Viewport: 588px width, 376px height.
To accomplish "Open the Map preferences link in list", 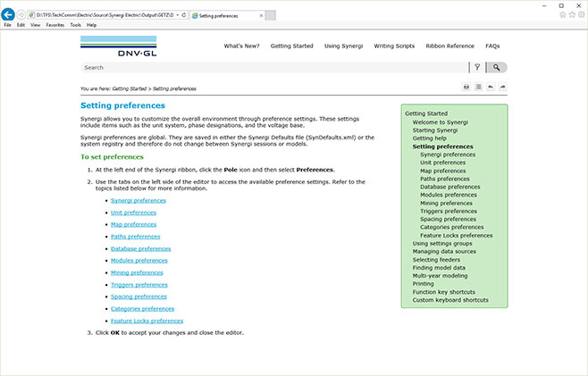I will point(133,224).
